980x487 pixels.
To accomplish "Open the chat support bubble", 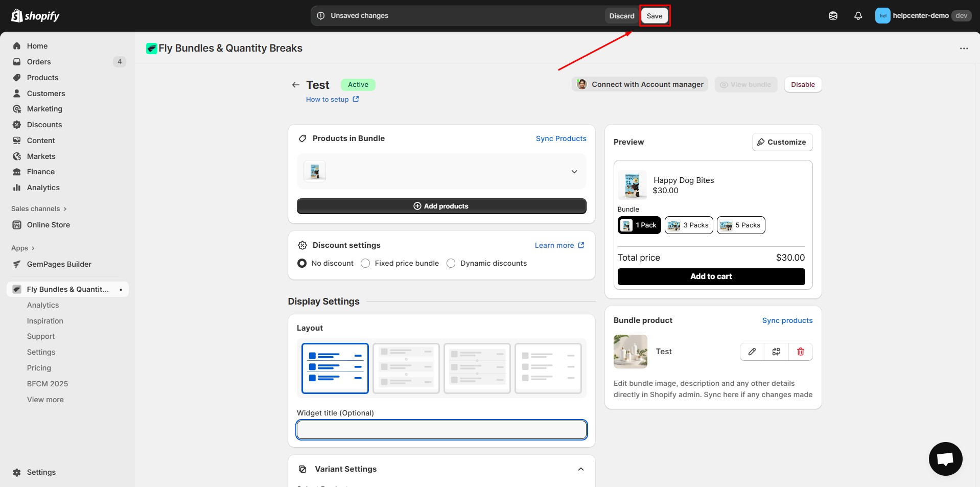I will click(945, 458).
